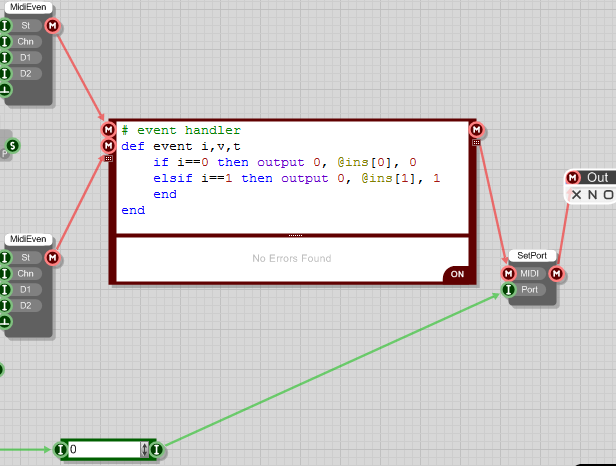This screenshot has width=616, height=466.
Task: Click the divider handle above No Errors Found
Action: pos(294,235)
